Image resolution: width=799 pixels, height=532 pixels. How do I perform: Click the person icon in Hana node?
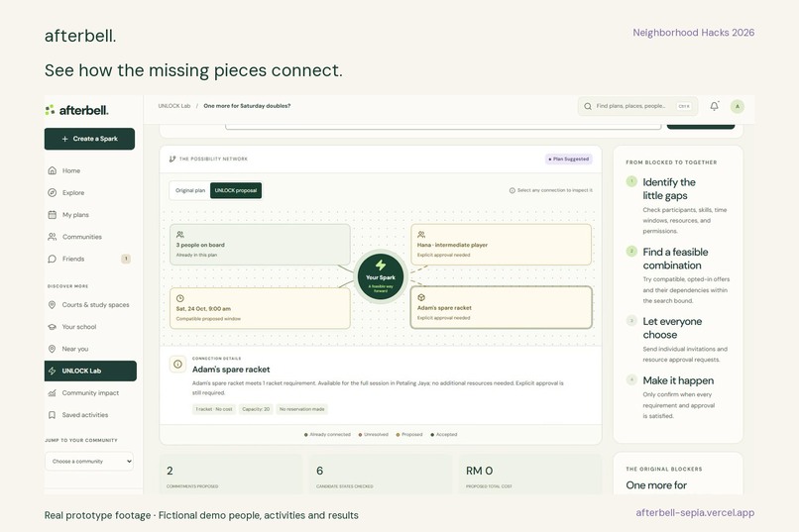point(421,234)
